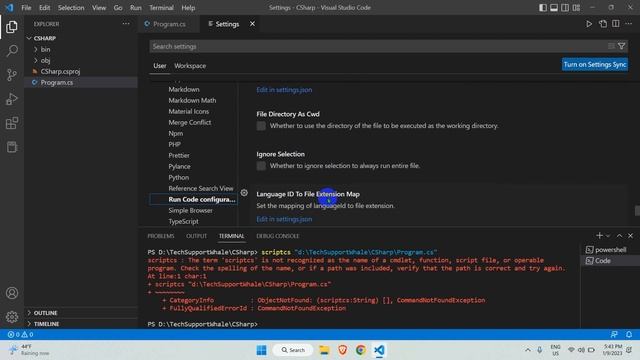Select the User settings tab
The width and height of the screenshot is (640, 360).
pos(160,66)
